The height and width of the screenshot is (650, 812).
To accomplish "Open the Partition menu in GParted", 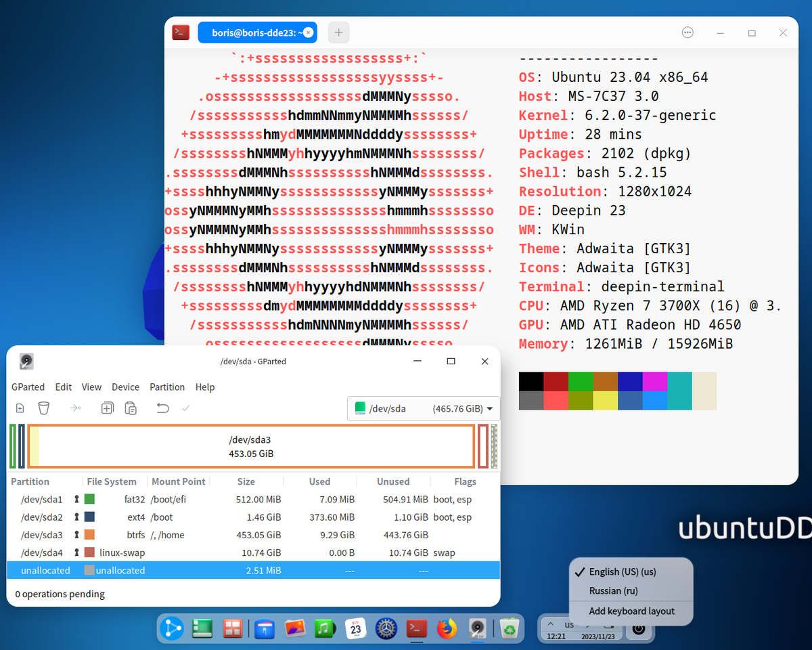I will (x=167, y=387).
